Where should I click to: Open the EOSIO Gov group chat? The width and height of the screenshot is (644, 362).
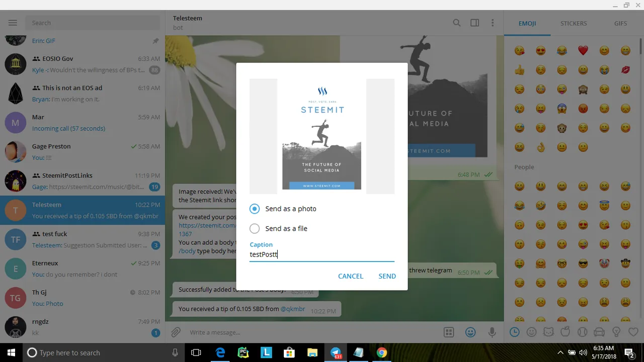[x=83, y=64]
